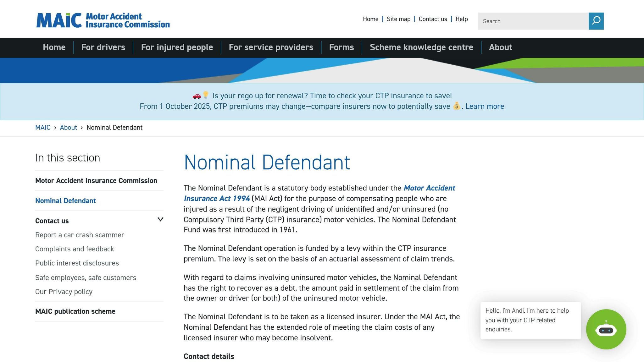Click the About main navigation item

pos(500,47)
